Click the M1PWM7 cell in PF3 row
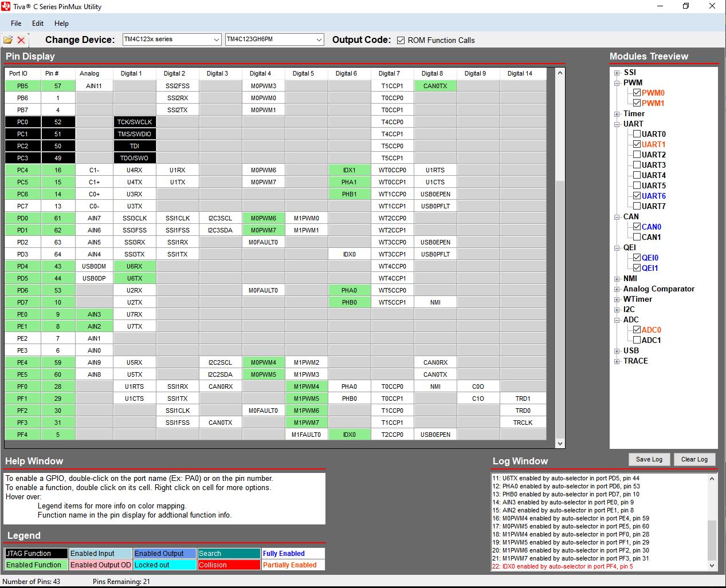Image resolution: width=726 pixels, height=588 pixels. [x=307, y=423]
